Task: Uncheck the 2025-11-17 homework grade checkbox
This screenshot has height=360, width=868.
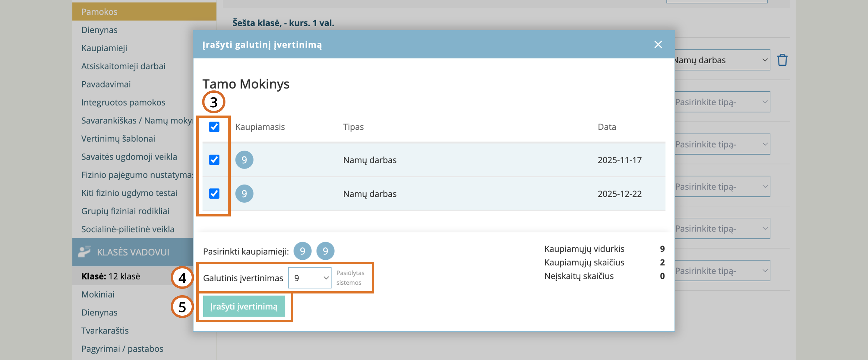Action: click(x=214, y=160)
